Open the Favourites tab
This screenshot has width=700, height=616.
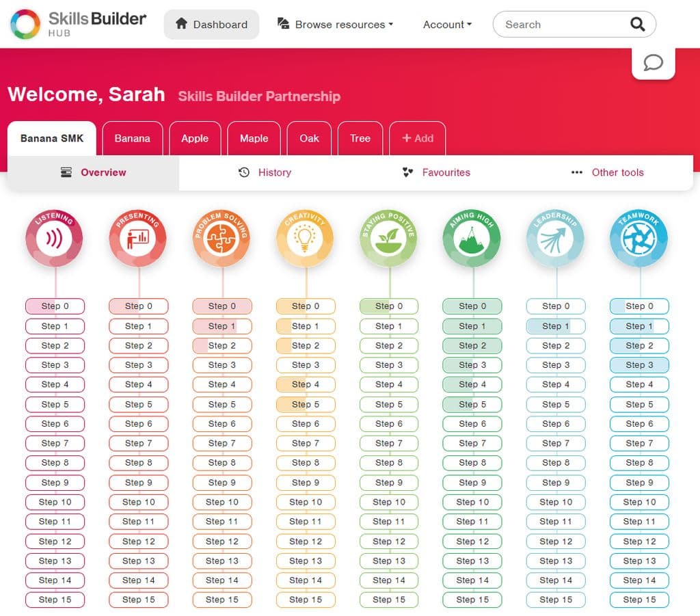point(435,172)
